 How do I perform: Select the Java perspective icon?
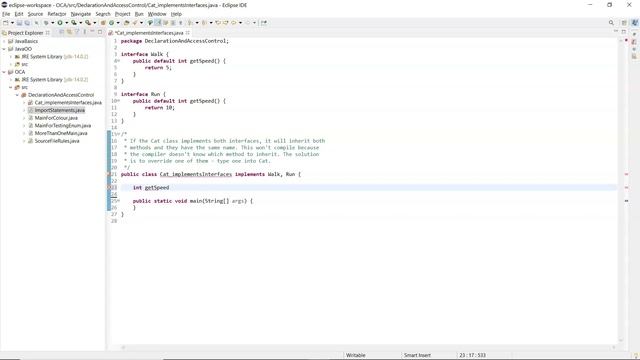[635, 23]
